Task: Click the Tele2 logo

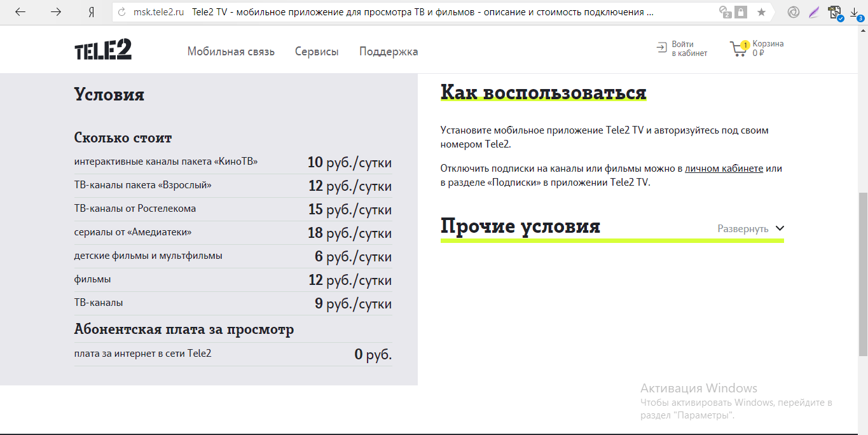Action: pyautogui.click(x=103, y=50)
